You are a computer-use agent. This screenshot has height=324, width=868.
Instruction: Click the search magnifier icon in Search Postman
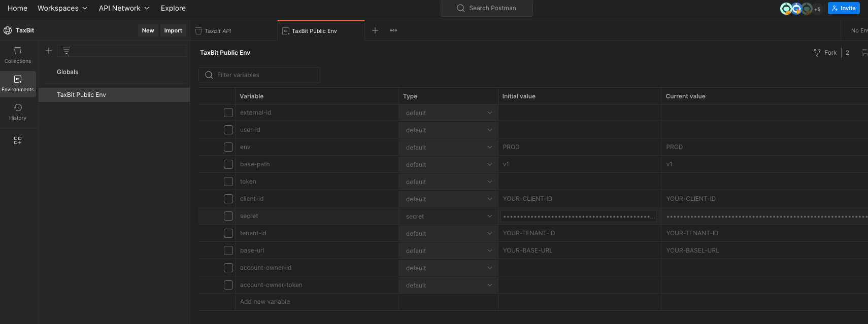pos(461,8)
